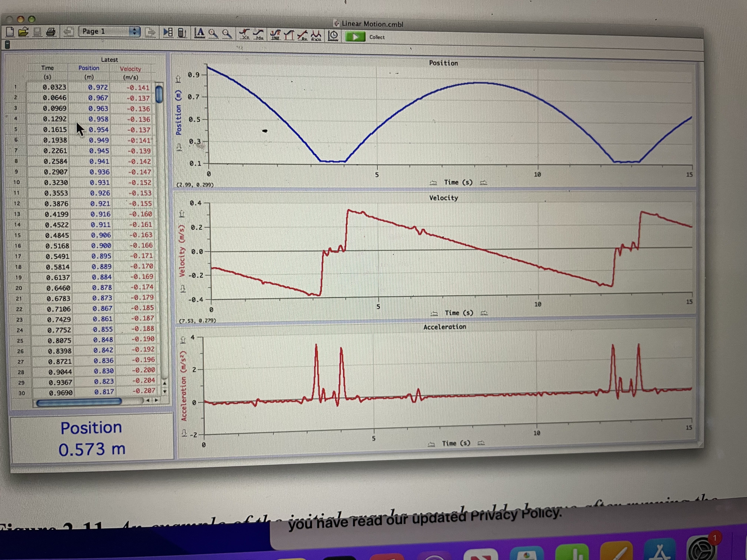
Task: Click the Print icon
Action: [51, 32]
